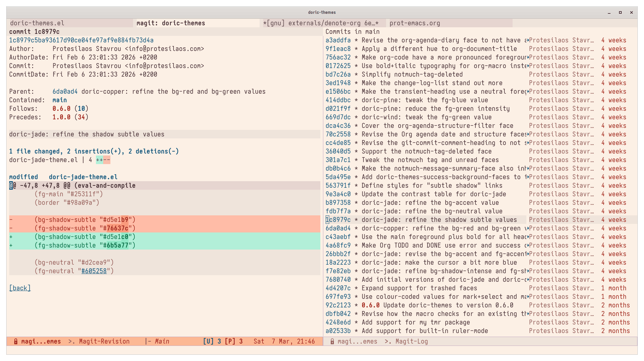
Task: Select commit 92c2123 in log list
Action: click(338, 305)
